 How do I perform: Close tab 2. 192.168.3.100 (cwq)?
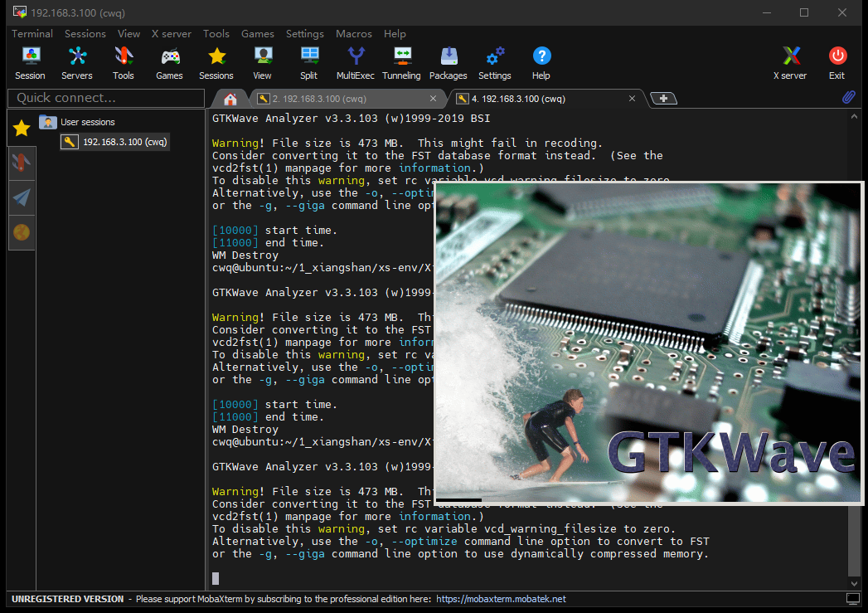coord(434,99)
